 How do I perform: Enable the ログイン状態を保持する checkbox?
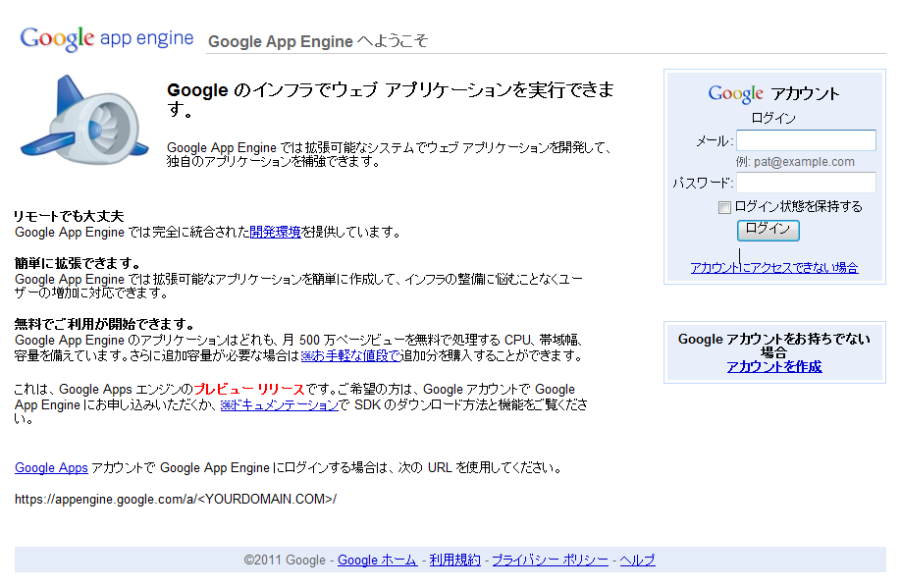pos(724,207)
